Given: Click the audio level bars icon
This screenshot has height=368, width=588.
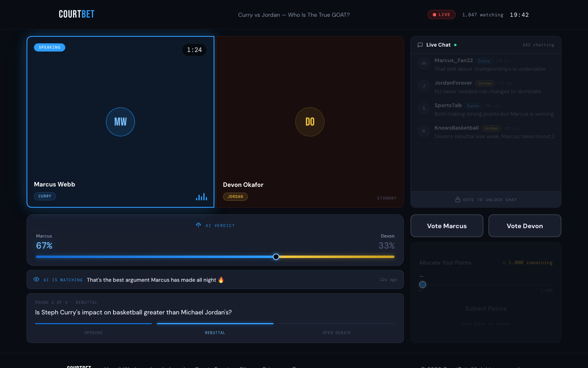Looking at the screenshot, I should (201, 197).
